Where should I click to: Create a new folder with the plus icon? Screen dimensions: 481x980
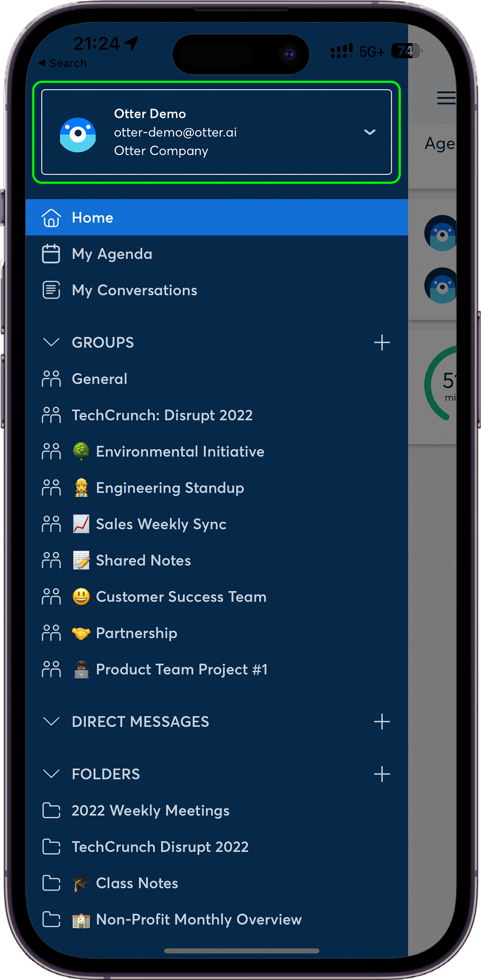pyautogui.click(x=382, y=774)
